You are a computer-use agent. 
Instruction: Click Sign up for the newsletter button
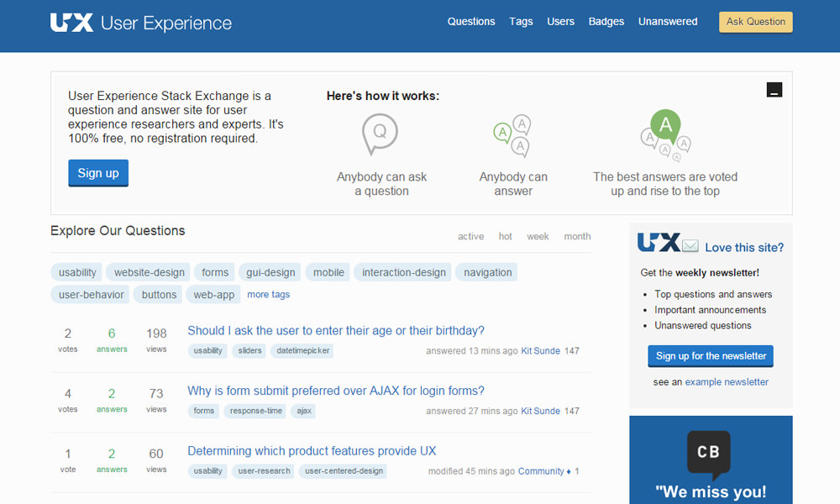tap(711, 356)
